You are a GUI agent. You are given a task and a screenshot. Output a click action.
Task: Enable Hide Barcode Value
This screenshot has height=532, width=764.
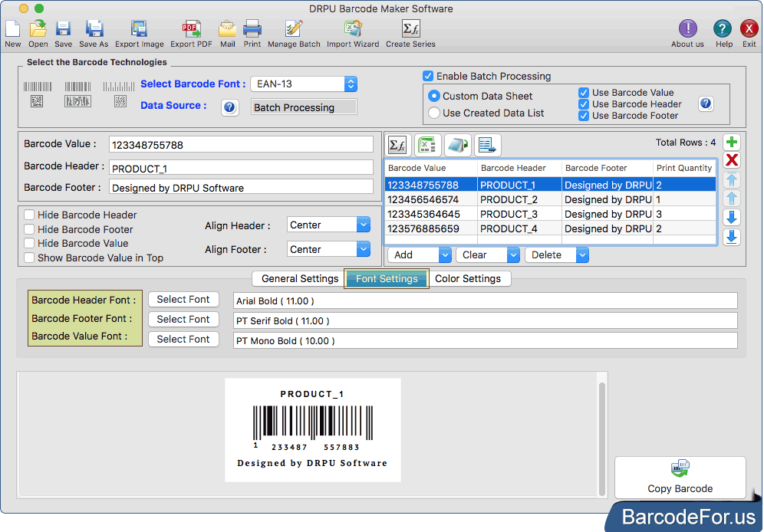pos(29,243)
